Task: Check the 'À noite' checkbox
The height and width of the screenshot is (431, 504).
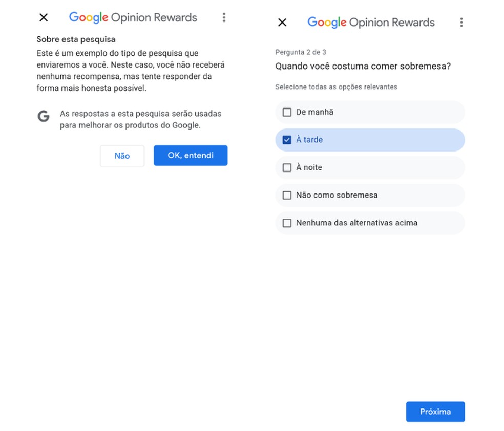Action: 287,168
